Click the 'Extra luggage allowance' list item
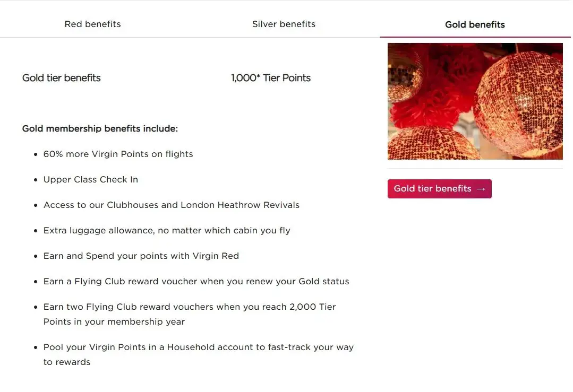The image size is (573, 392). point(167,231)
